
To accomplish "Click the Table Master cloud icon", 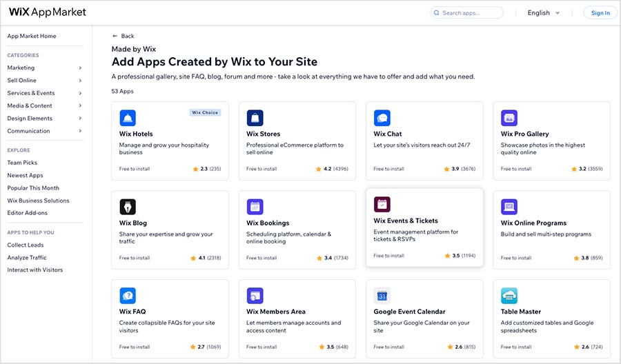I will pos(509,296).
